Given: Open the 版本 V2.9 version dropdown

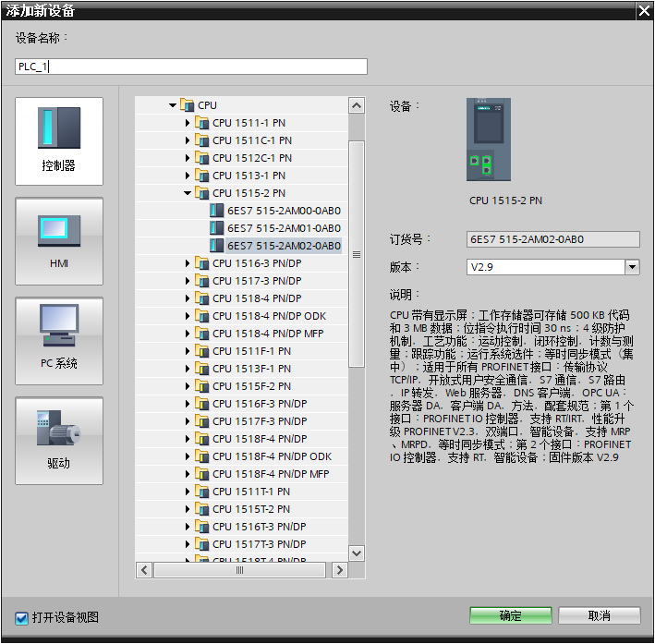Looking at the screenshot, I should [632, 267].
